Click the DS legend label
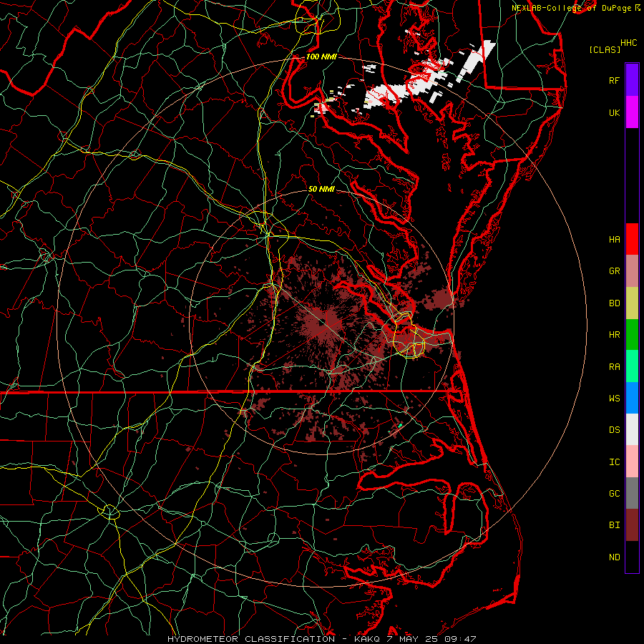The height and width of the screenshot is (644, 644). tap(614, 430)
